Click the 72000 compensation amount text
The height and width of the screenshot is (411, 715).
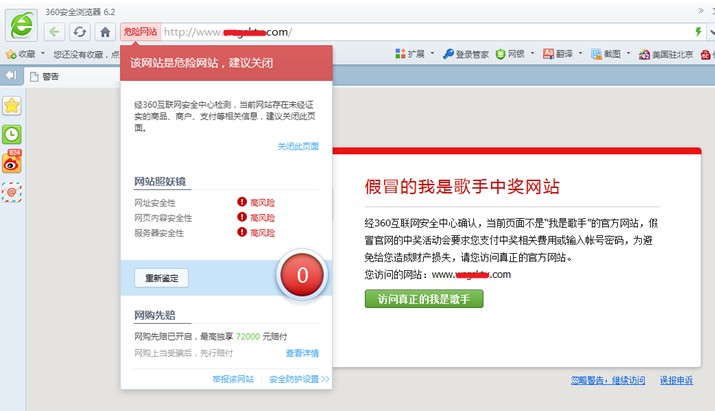coord(248,337)
